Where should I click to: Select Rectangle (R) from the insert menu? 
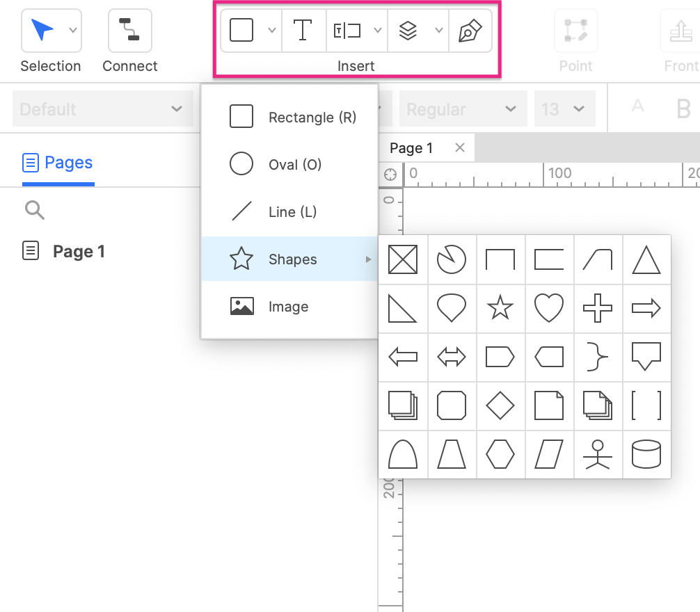(x=292, y=118)
